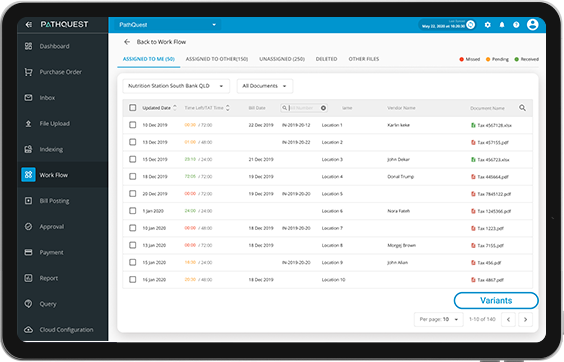This screenshot has height=362, width=564.
Task: Open the Deleted tab
Action: [326, 59]
